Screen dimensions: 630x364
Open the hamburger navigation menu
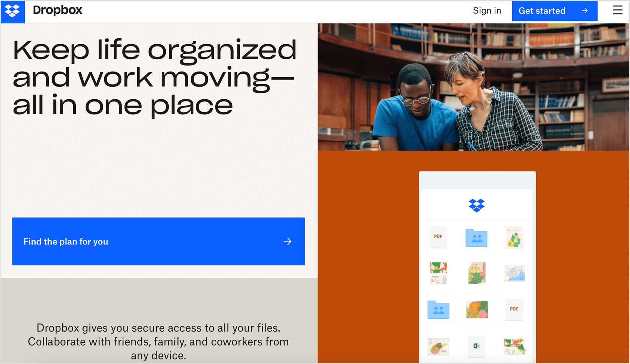pos(617,10)
